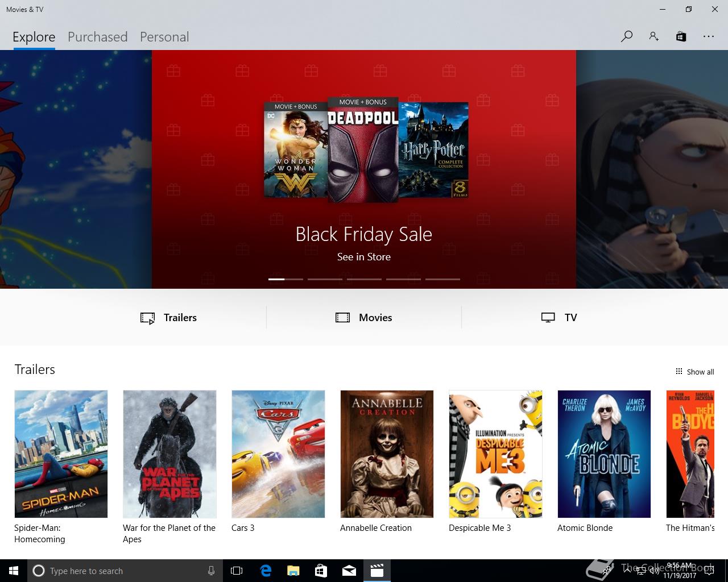Open Wonder Woman banner poster

(296, 149)
